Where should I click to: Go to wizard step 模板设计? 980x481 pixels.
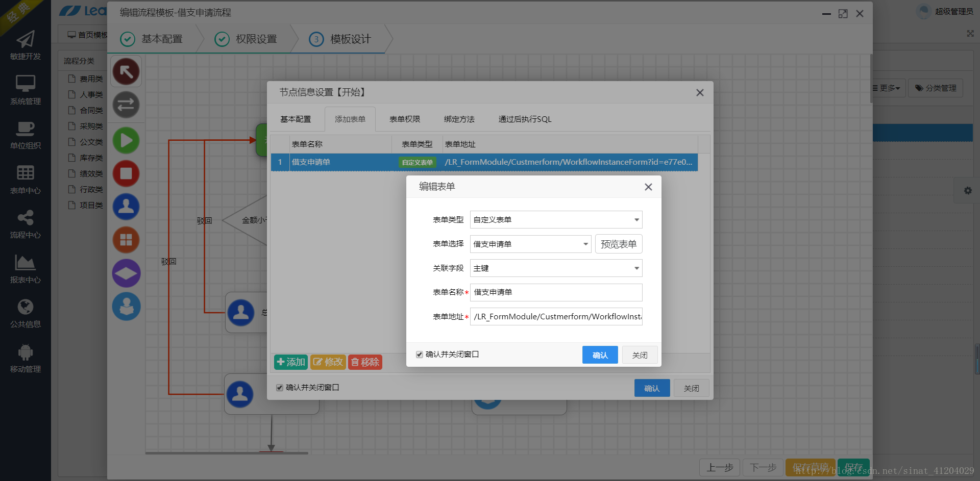(340, 39)
